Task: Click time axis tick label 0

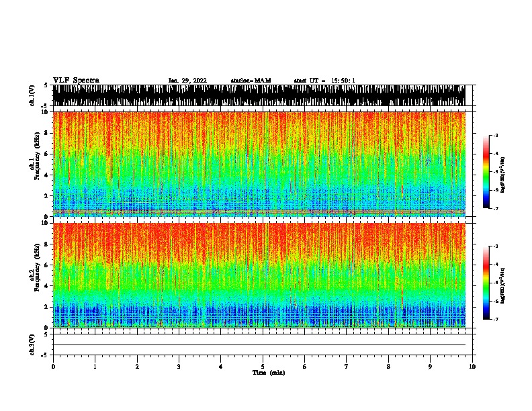Action: 53,367
